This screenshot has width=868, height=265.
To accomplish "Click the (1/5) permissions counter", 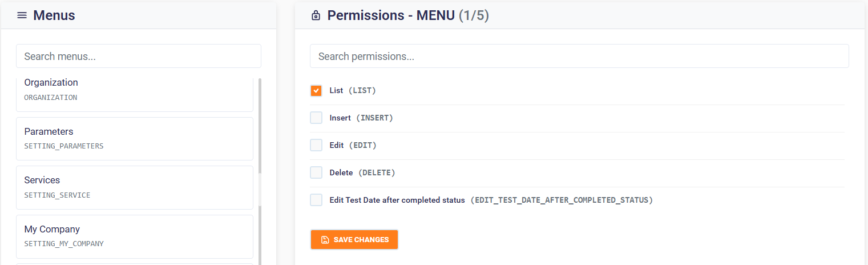I will point(474,15).
